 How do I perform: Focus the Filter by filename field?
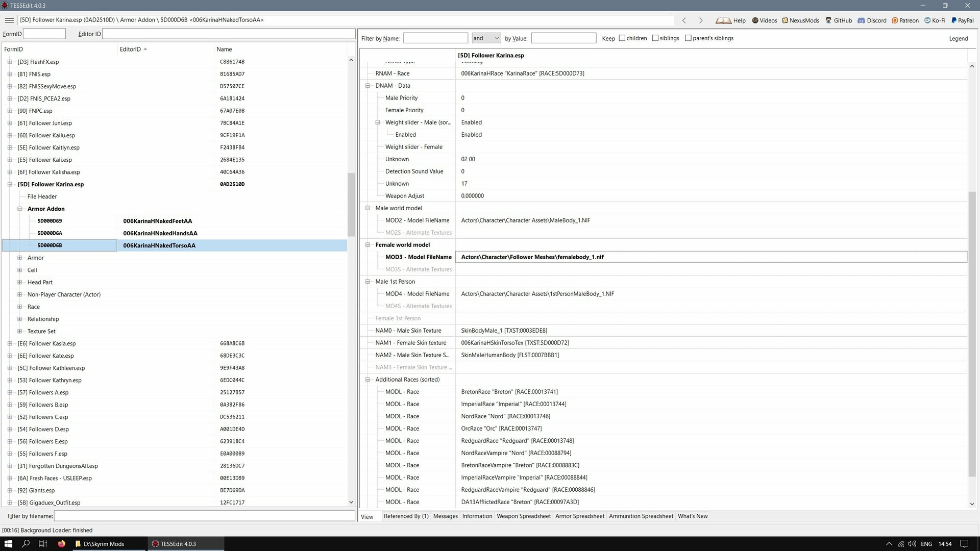coord(205,516)
